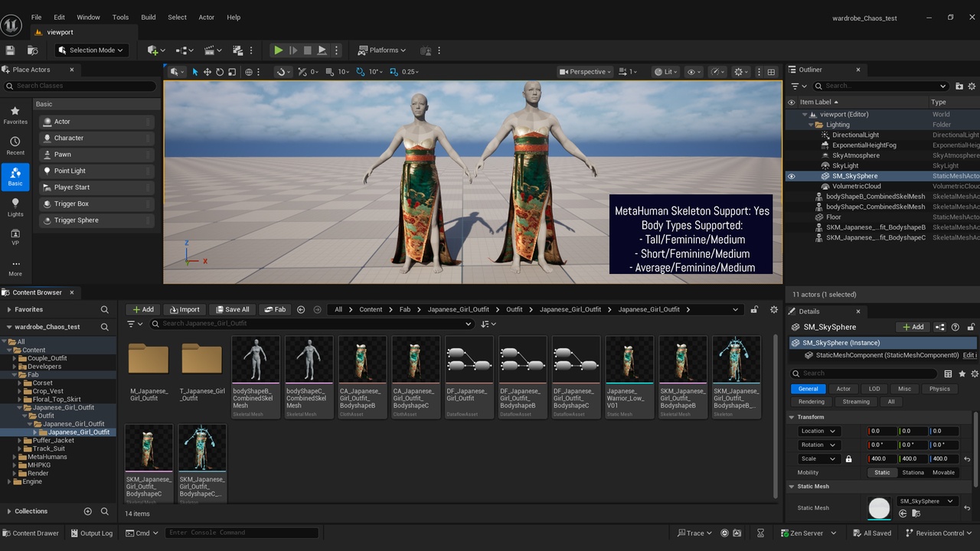Click Point Light in Place Actors list

pos(96,171)
